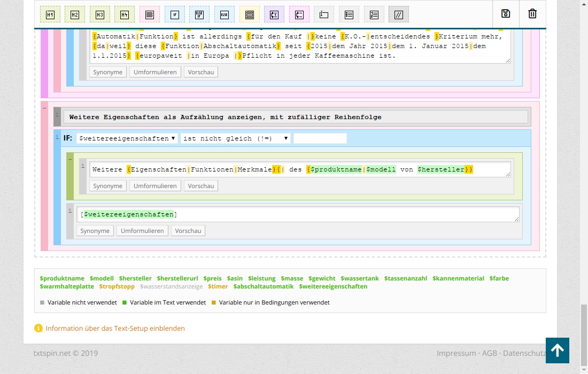Click the trash delete icon
The width and height of the screenshot is (588, 374).
point(532,14)
